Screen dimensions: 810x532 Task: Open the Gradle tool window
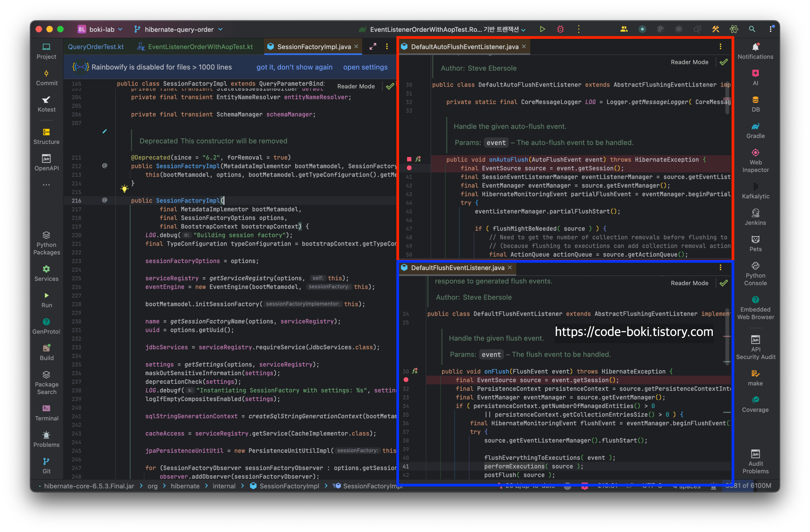click(x=755, y=130)
